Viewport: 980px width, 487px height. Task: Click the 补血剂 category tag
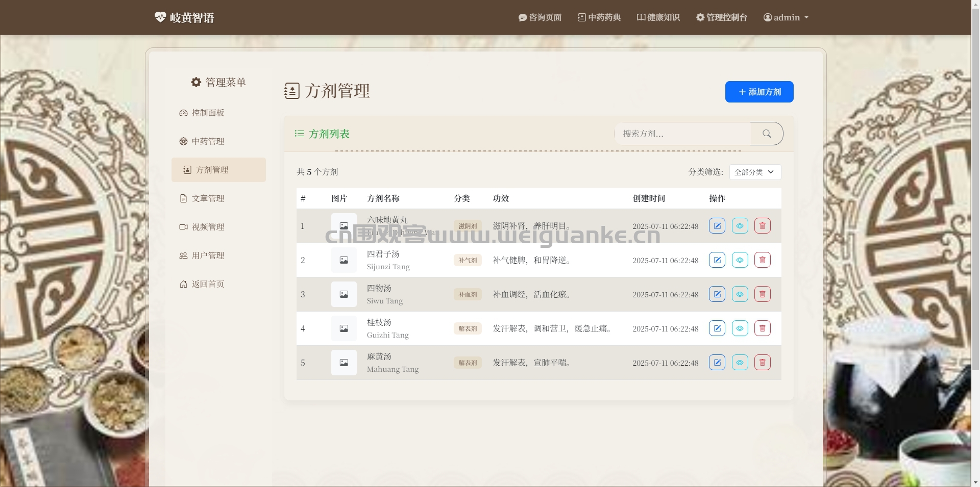[468, 294]
